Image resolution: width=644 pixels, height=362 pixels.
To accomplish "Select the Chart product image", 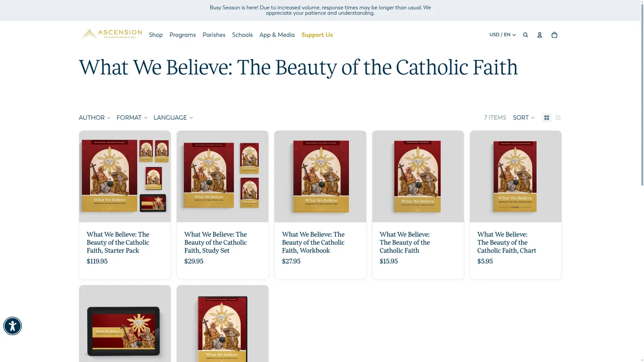I will click(516, 177).
